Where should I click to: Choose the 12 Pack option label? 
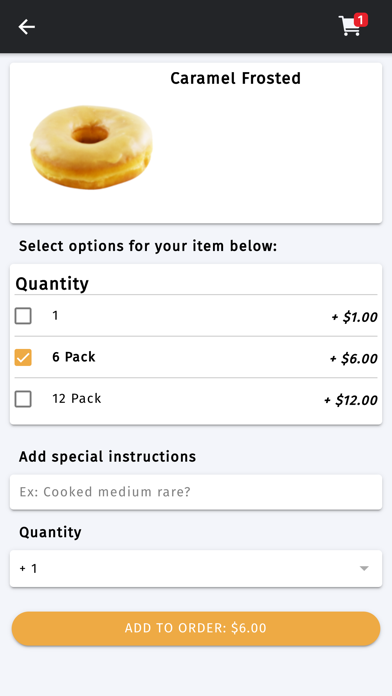(77, 399)
